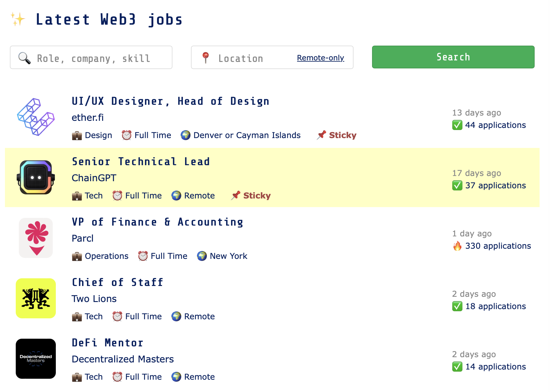Viewport: 559px width, 392px height.
Task: Click the globe icon beside New York
Action: click(202, 256)
